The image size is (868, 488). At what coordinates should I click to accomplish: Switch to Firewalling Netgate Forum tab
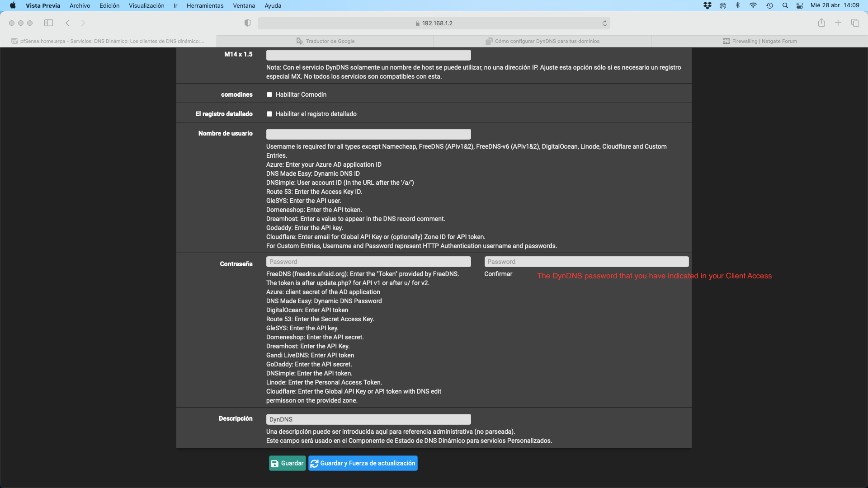759,41
